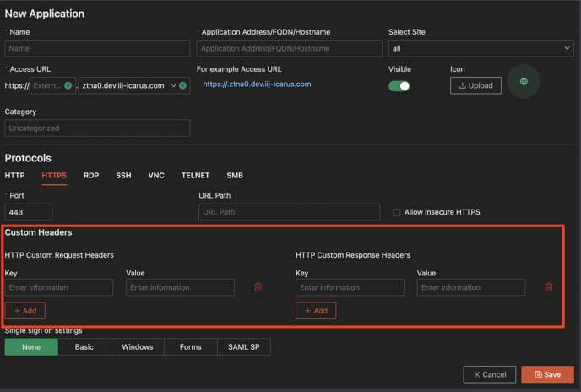
Task: Switch to the SSH protocol tab
Action: click(x=123, y=176)
